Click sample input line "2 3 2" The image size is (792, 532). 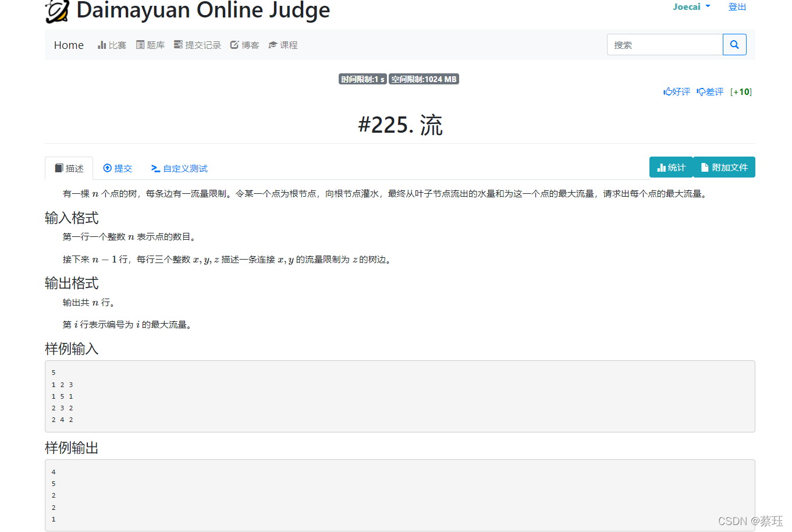click(x=62, y=408)
